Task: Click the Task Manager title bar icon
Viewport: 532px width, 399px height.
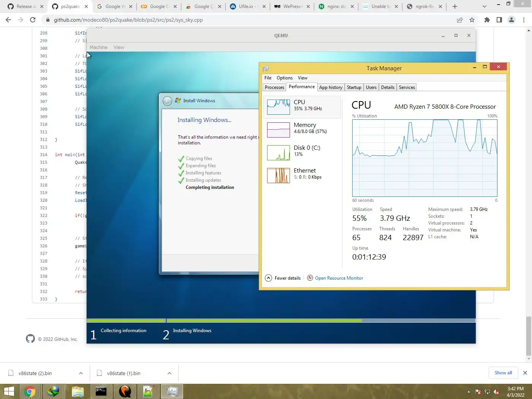Action: pos(266,68)
